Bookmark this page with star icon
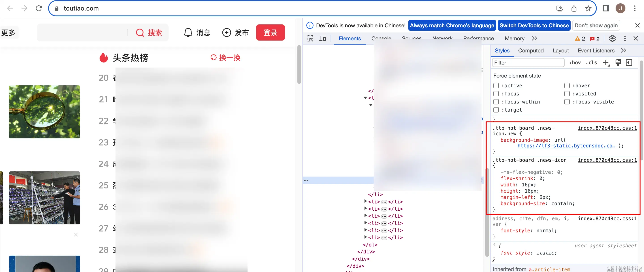This screenshot has height=272, width=644. [588, 9]
